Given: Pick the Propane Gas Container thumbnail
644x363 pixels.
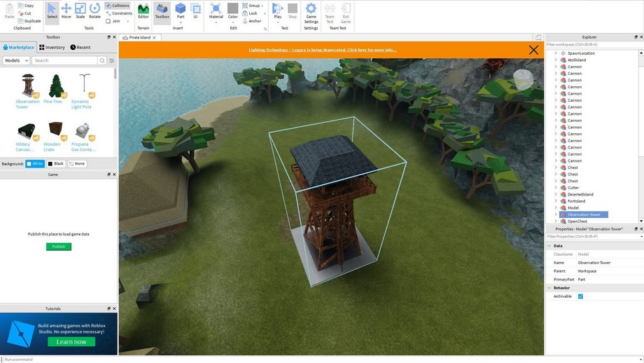Looking at the screenshot, I should click(x=83, y=131).
